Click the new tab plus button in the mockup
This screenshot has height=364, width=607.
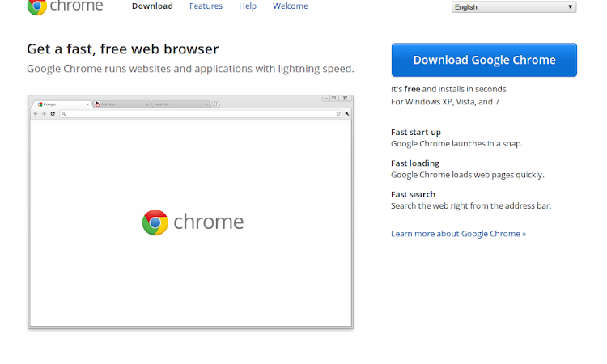tap(216, 104)
